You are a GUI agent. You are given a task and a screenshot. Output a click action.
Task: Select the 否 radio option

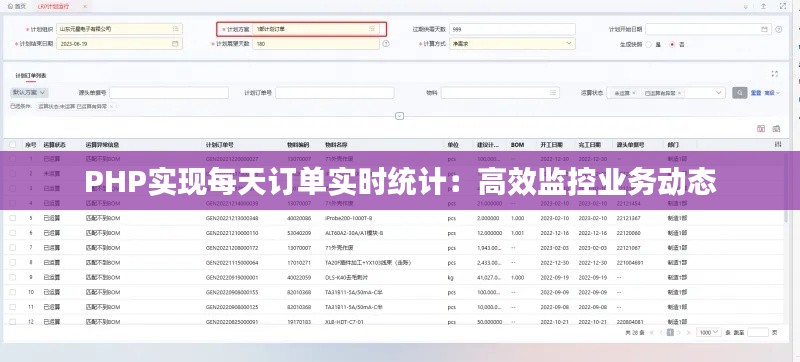[672, 44]
